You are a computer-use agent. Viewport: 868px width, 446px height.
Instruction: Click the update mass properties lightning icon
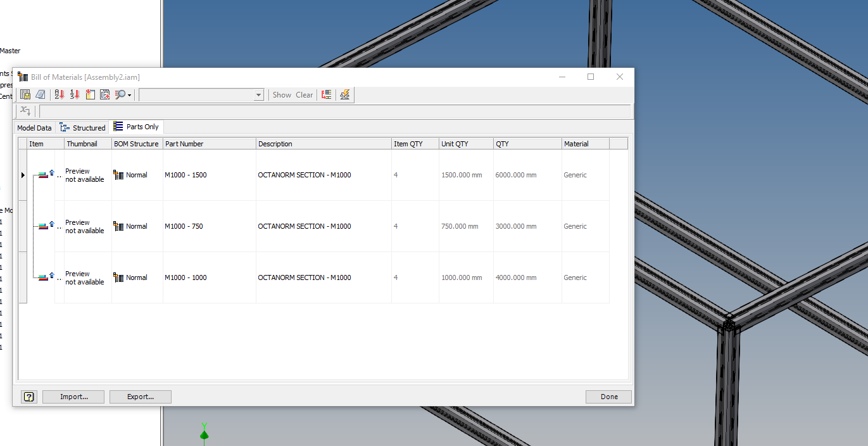click(344, 94)
